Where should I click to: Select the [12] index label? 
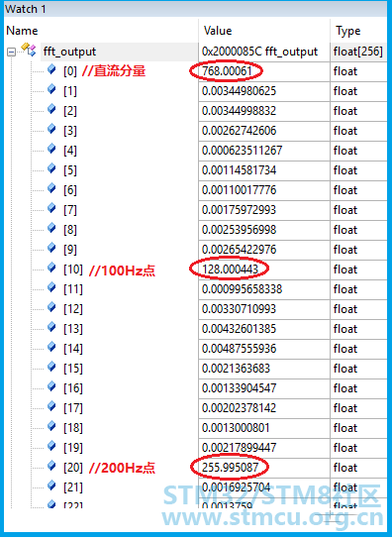[73, 309]
